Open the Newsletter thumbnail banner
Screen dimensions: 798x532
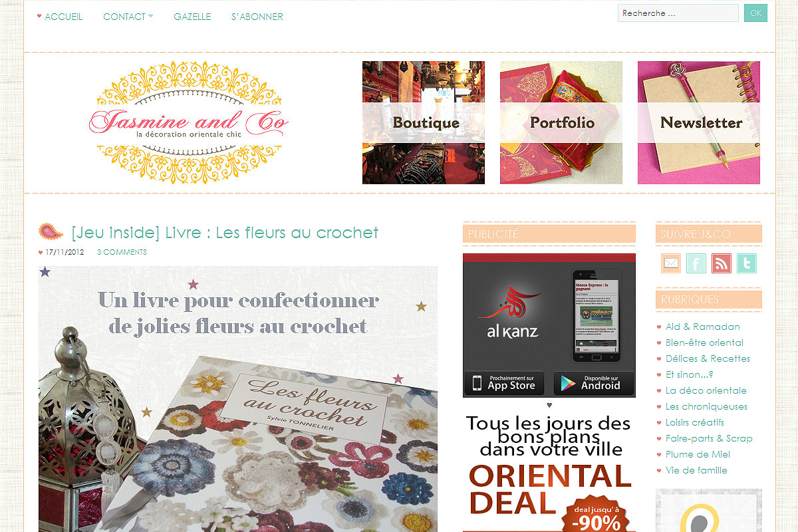(699, 122)
